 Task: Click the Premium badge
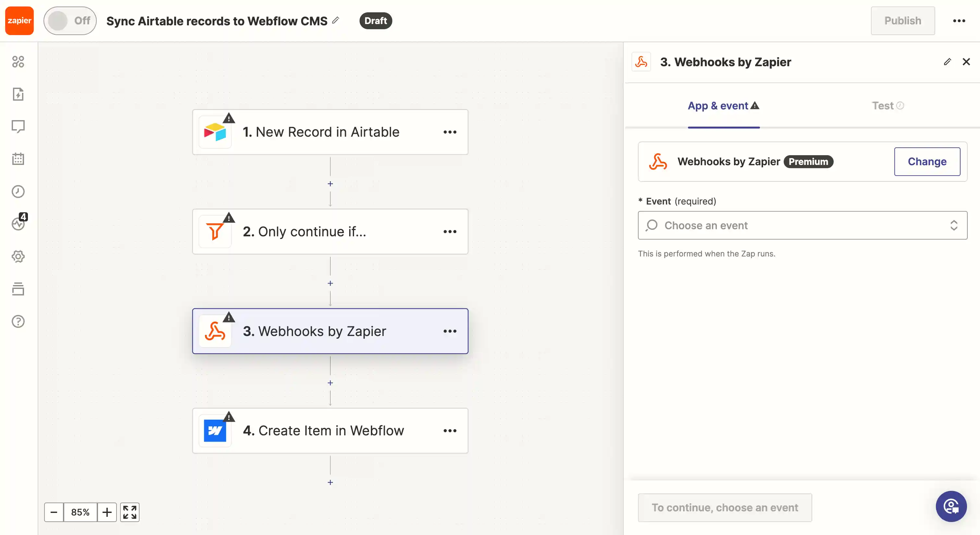808,162
